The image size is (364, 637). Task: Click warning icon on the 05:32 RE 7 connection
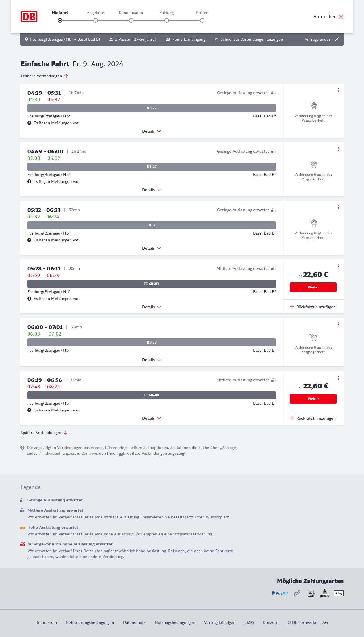coord(29,240)
